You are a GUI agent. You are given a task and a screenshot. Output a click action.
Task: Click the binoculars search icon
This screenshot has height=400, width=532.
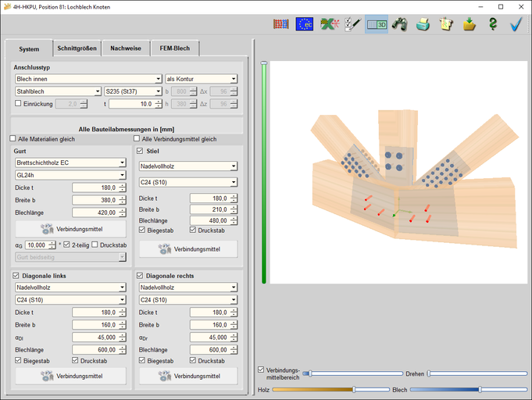point(400,24)
